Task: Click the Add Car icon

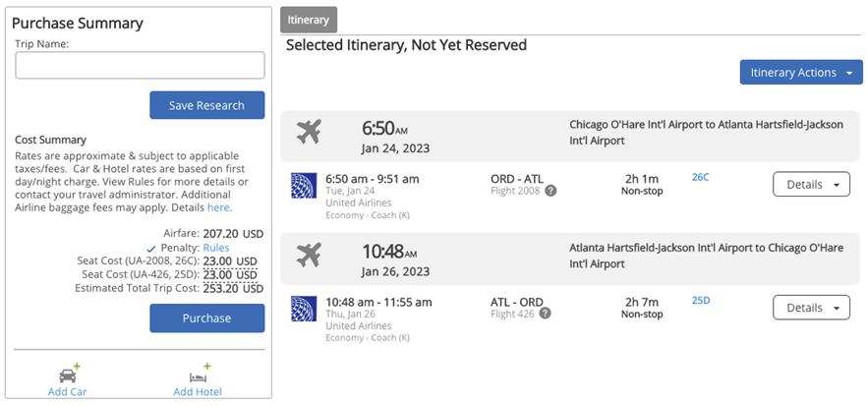Action: tap(69, 374)
